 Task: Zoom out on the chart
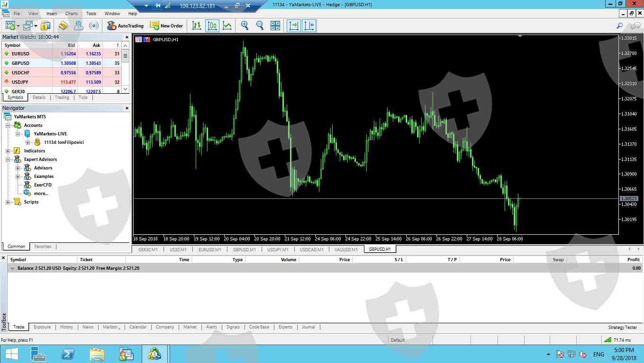[260, 26]
